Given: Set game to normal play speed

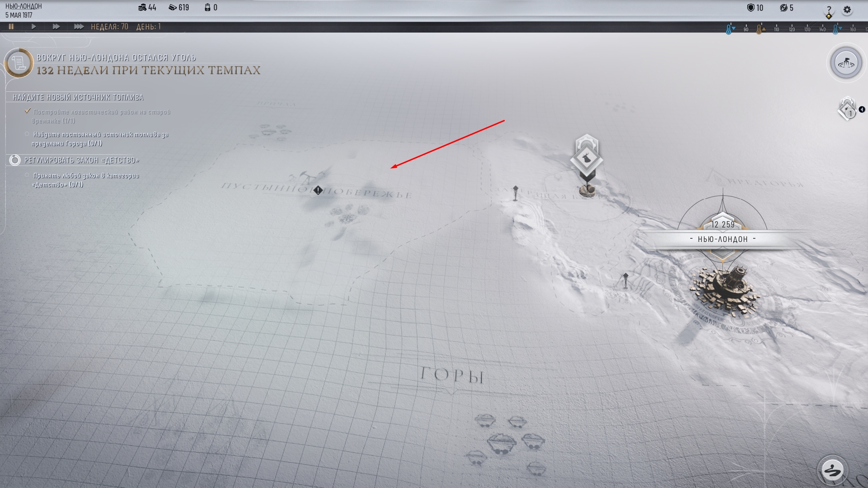Looking at the screenshot, I should pos(33,27).
